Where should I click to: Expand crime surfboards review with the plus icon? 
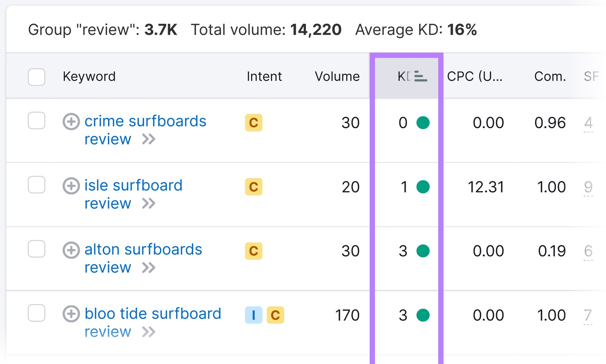tap(71, 122)
